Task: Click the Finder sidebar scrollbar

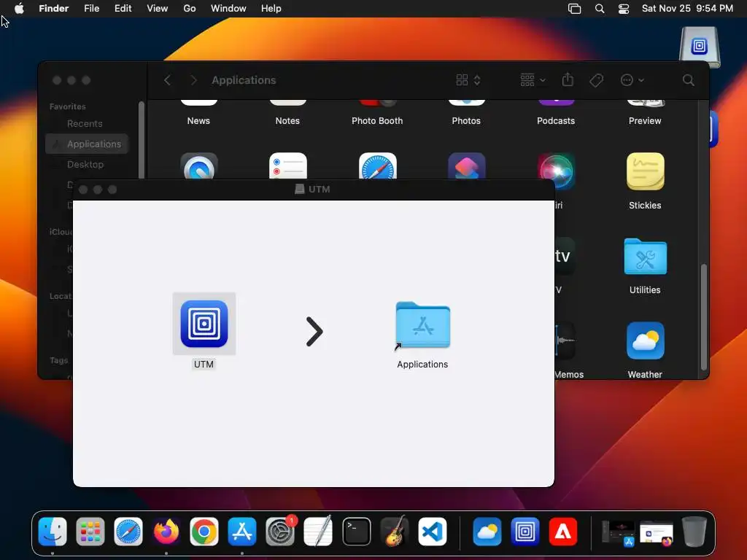Action: [x=141, y=141]
